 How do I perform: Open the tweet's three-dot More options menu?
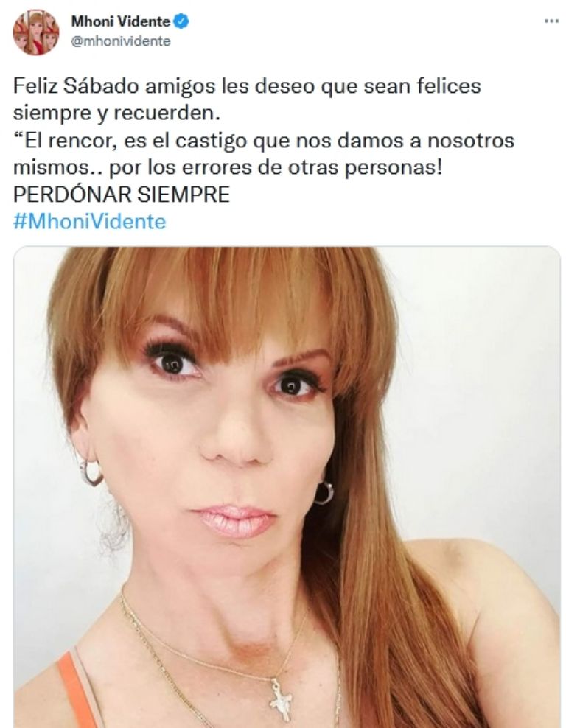(551, 21)
